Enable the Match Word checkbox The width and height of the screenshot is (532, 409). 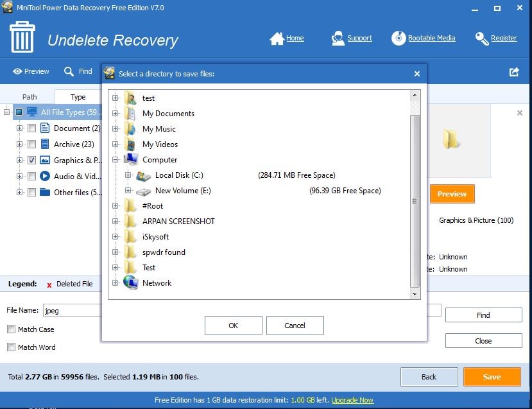click(x=11, y=347)
